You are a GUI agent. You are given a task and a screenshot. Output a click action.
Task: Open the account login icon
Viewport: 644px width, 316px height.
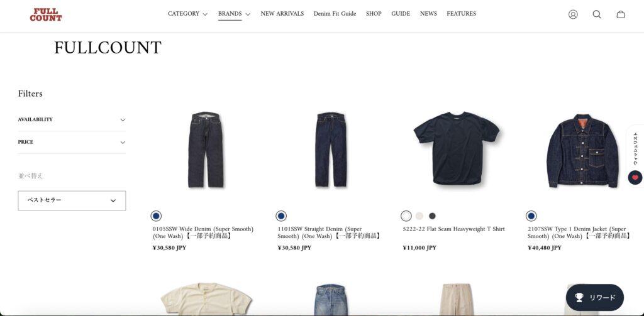tap(573, 14)
